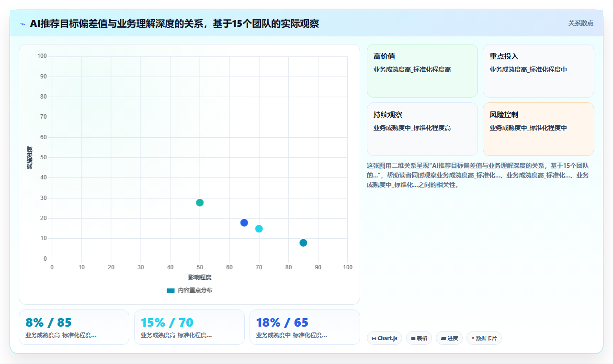Click the 进度 tag chip
The width and height of the screenshot is (613, 364).
[449, 338]
